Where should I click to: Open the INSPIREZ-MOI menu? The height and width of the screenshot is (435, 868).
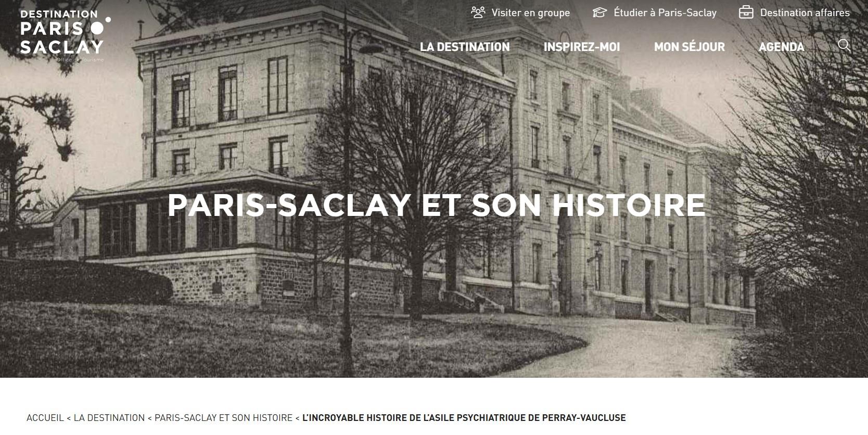(581, 47)
